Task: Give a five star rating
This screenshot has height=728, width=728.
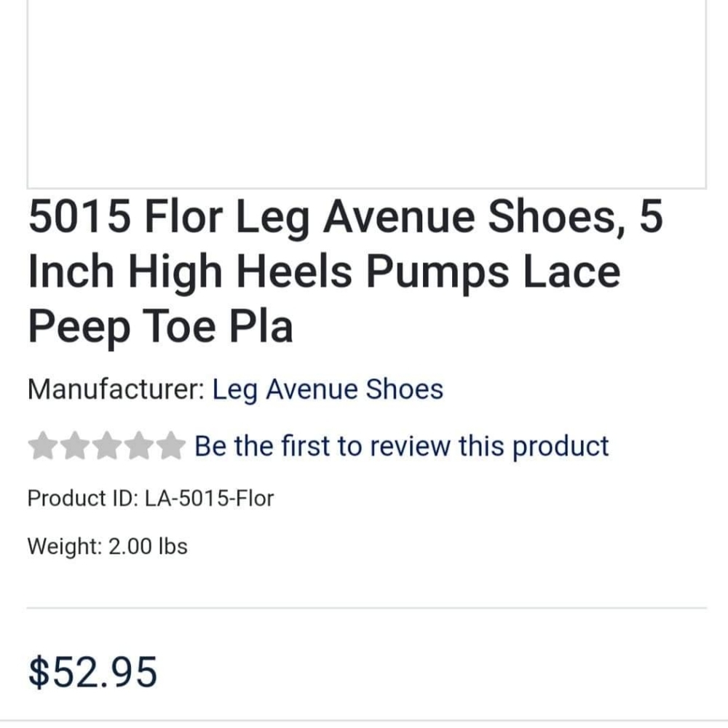Action: (170, 446)
